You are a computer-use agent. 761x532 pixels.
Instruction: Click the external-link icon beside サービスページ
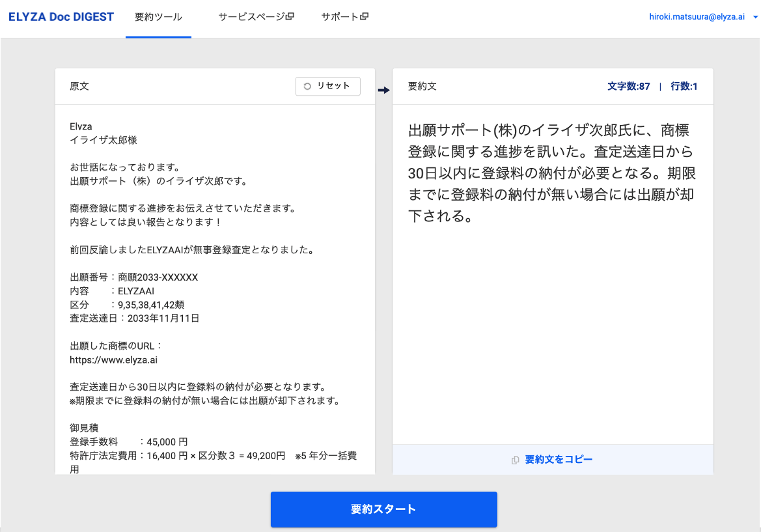290,16
